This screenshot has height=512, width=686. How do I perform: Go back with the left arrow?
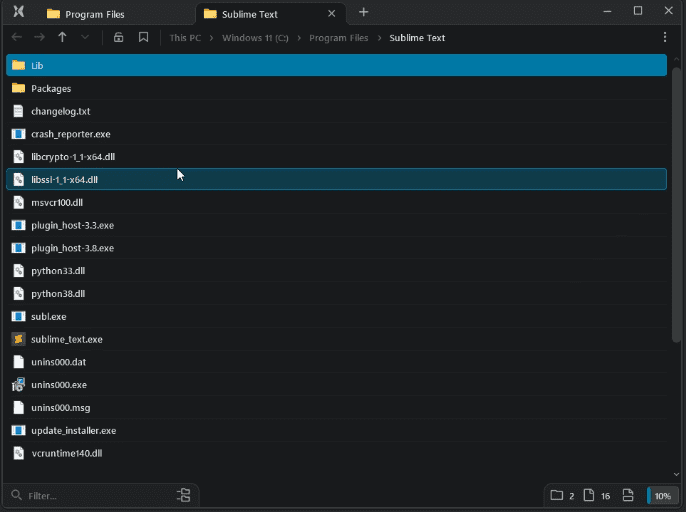(x=17, y=37)
